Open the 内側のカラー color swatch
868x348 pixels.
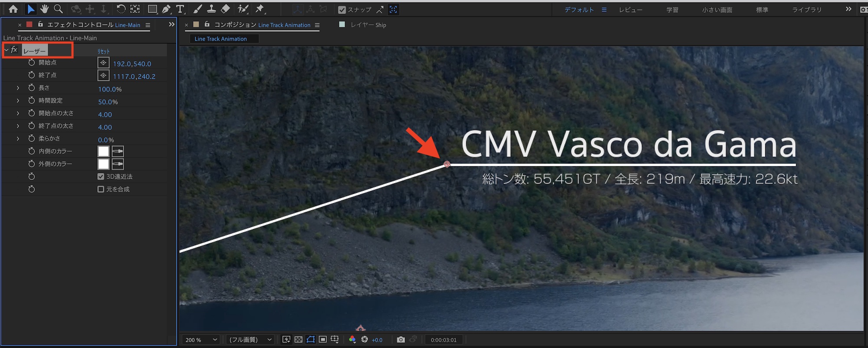coord(103,151)
